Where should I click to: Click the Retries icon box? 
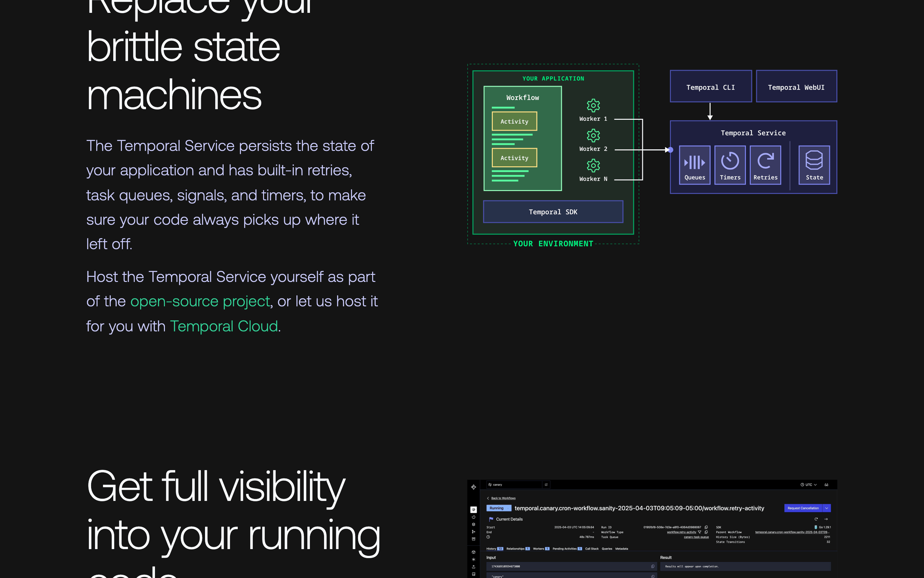(x=765, y=165)
